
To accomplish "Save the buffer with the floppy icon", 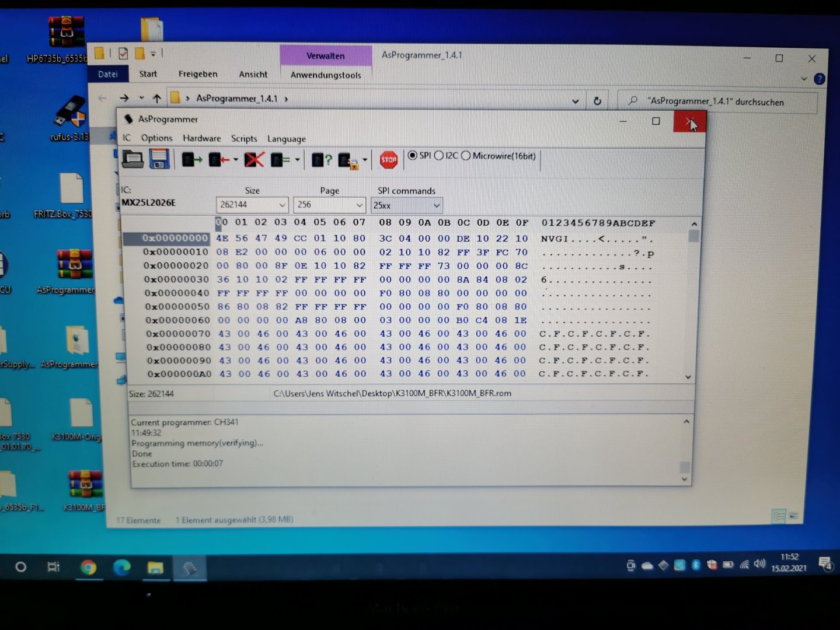I will (159, 159).
